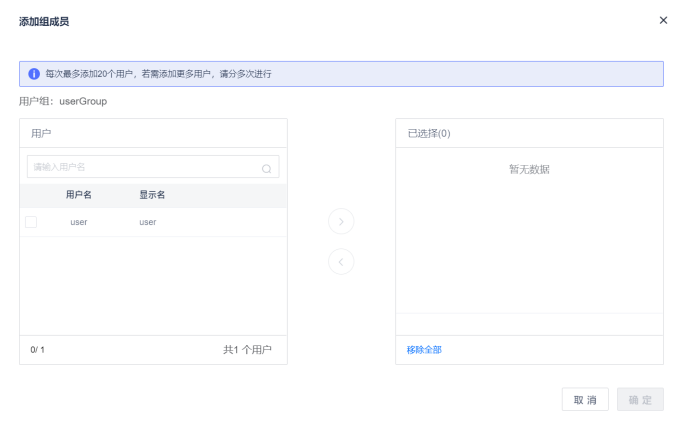This screenshot has height=430, width=683.
Task: Select the username cell 'user' in the table
Action: [79, 222]
